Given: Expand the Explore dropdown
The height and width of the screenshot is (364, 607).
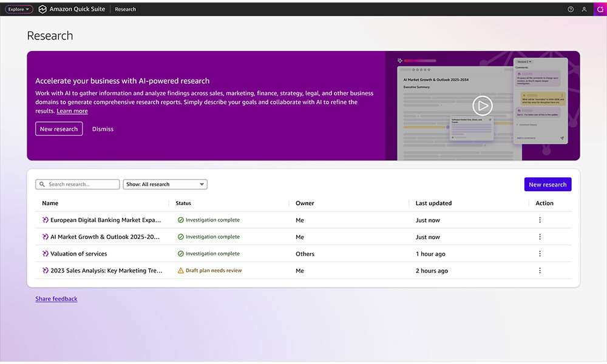Looking at the screenshot, I should (19, 9).
